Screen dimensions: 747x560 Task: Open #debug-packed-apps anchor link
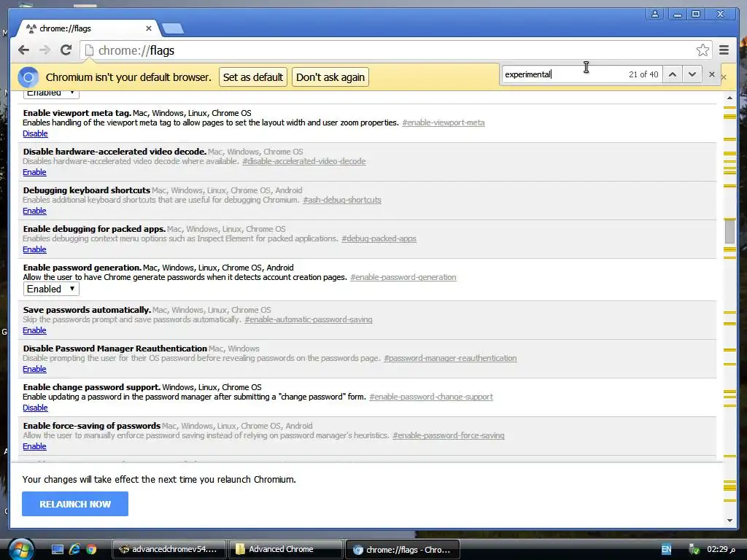pos(379,238)
